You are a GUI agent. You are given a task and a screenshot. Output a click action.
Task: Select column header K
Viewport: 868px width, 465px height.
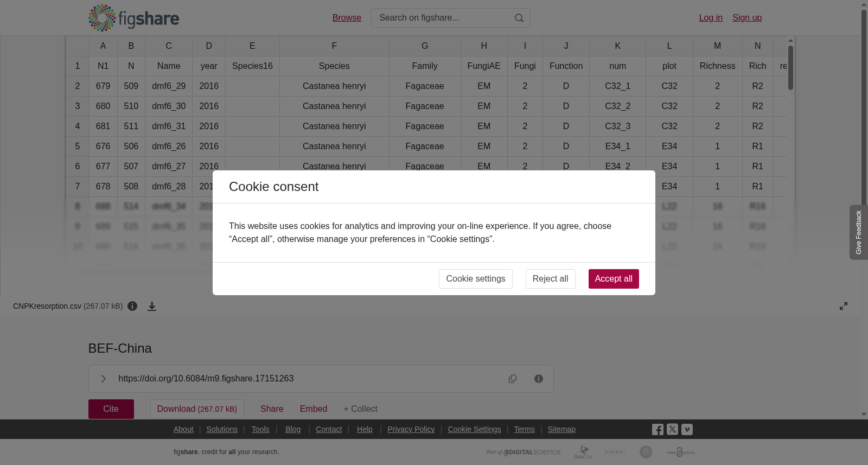click(617, 46)
